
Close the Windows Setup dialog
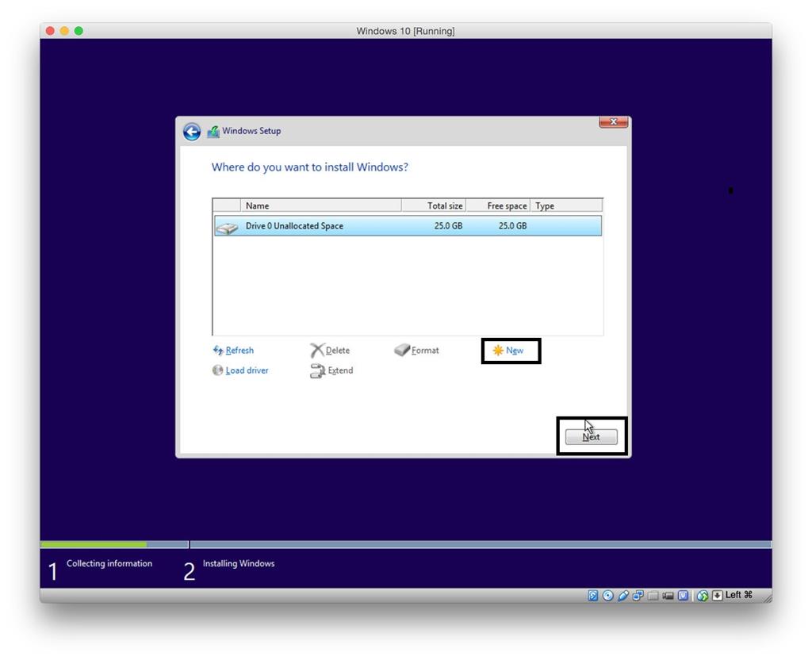pos(614,122)
